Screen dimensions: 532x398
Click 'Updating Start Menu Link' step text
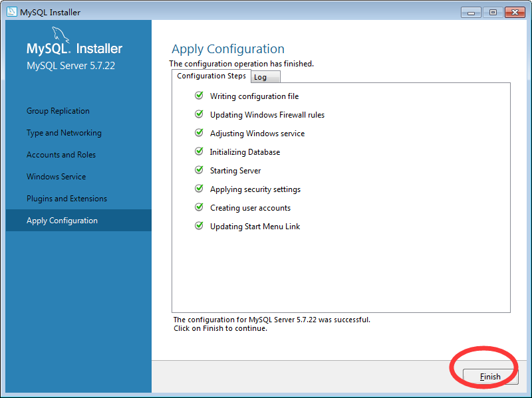[x=255, y=227]
